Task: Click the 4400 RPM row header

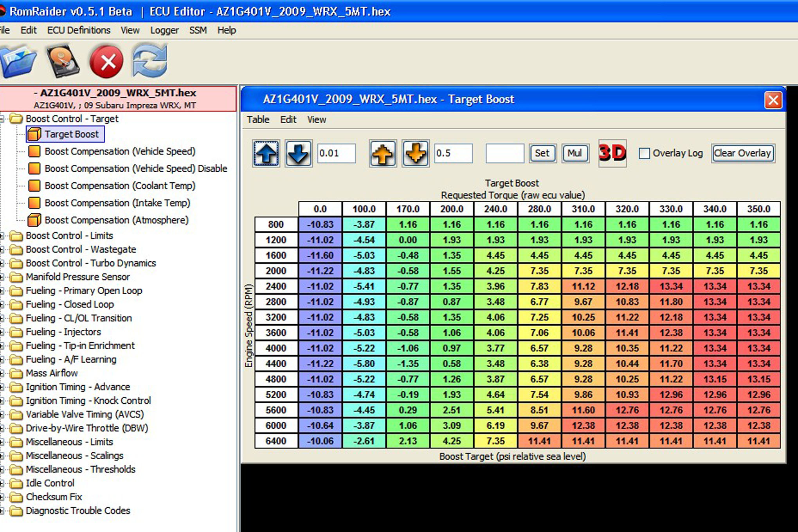Action: pyautogui.click(x=276, y=364)
